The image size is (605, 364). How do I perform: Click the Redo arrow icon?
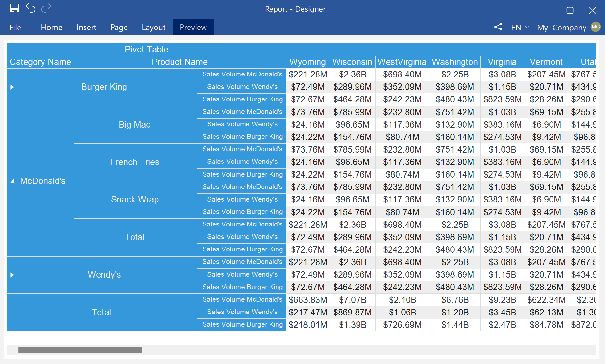[46, 8]
